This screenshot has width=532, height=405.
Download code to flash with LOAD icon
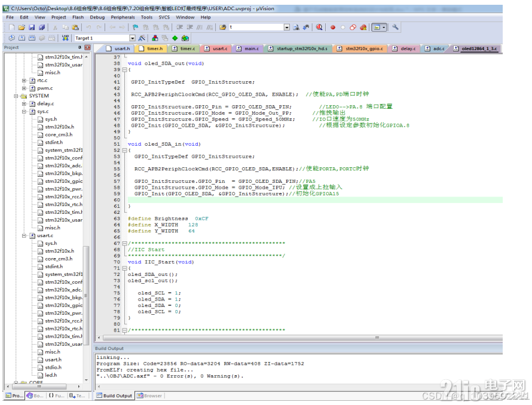coord(65,38)
